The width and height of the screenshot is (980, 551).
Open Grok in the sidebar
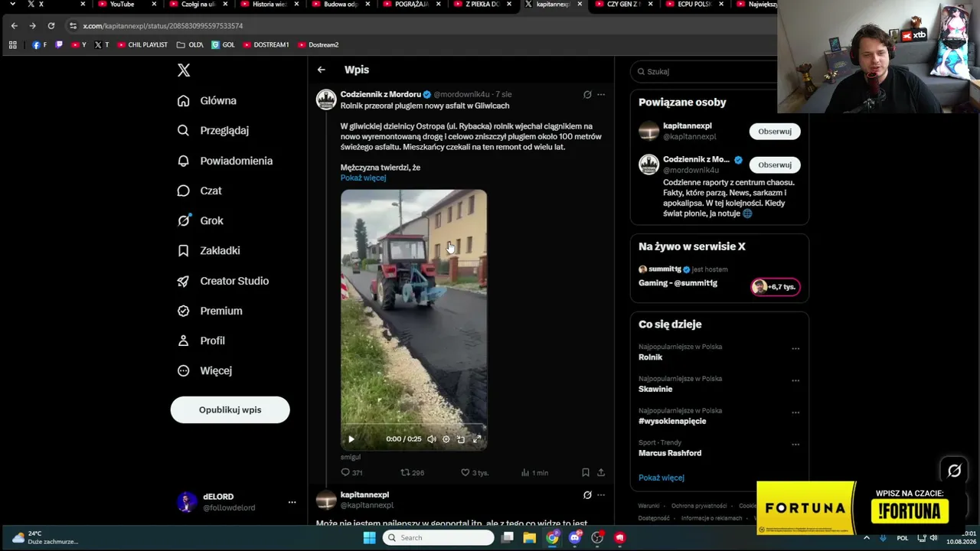(x=200, y=220)
